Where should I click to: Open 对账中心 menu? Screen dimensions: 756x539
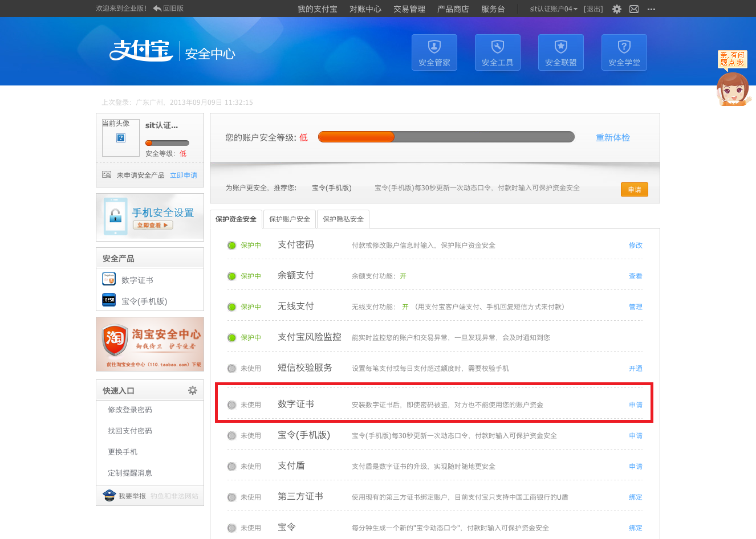tap(365, 9)
